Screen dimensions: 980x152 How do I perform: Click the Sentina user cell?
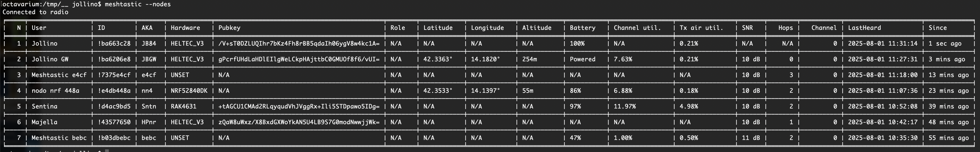44,107
